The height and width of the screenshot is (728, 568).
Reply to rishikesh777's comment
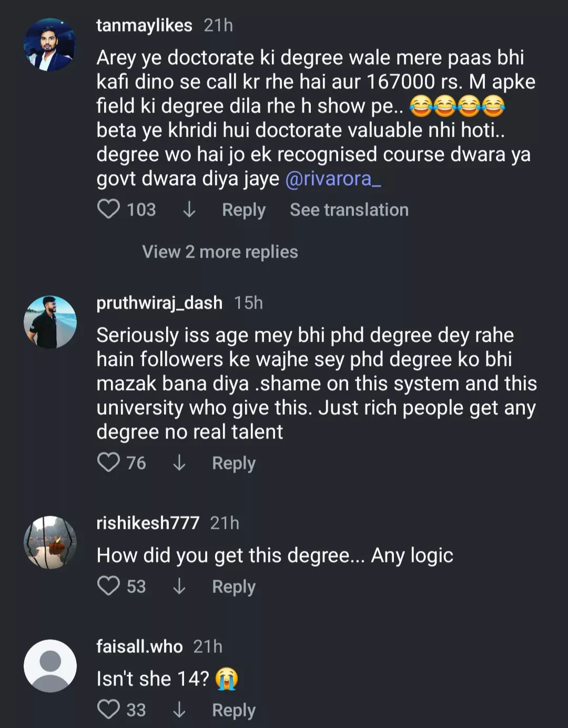[x=234, y=587]
